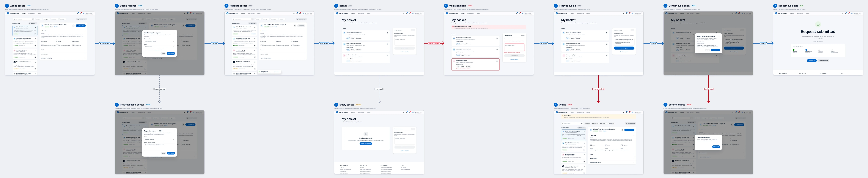The width and height of the screenshot is (868, 178).
Task: Open Discover tab in Add to basket frame
Action: (24, 13)
